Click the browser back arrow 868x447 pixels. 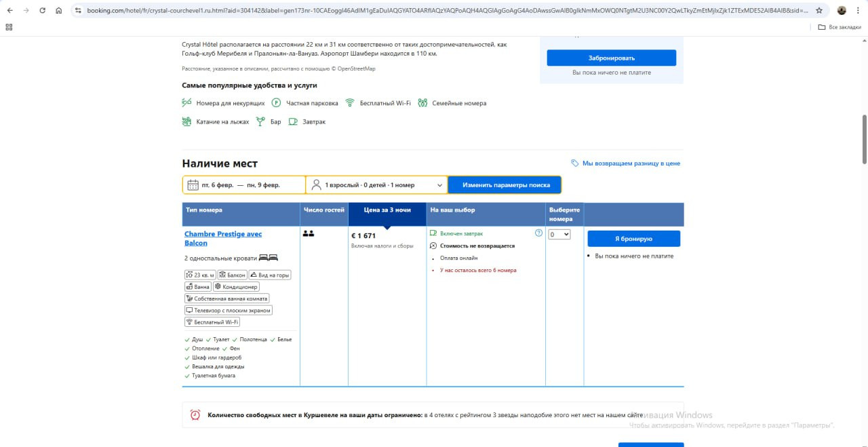(9, 11)
